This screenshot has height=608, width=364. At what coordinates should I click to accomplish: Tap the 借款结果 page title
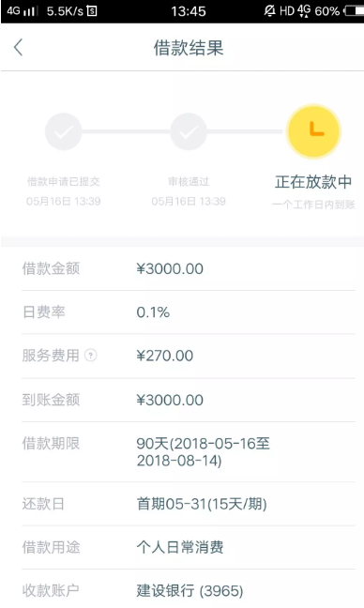189,48
